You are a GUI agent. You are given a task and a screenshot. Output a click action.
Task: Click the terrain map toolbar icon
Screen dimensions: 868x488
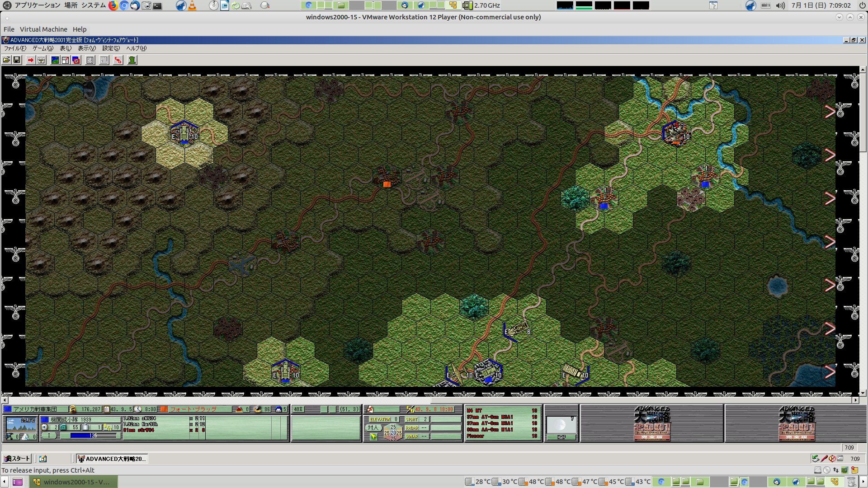click(55, 60)
